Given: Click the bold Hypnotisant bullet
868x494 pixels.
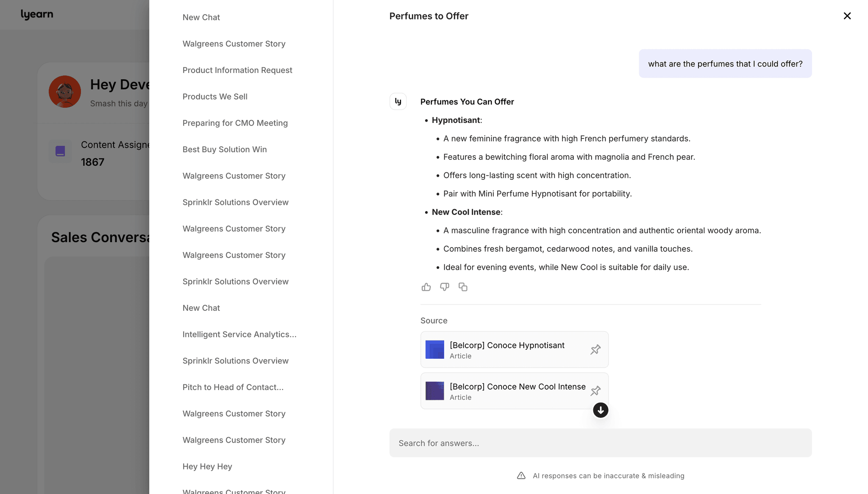Looking at the screenshot, I should click(x=456, y=120).
